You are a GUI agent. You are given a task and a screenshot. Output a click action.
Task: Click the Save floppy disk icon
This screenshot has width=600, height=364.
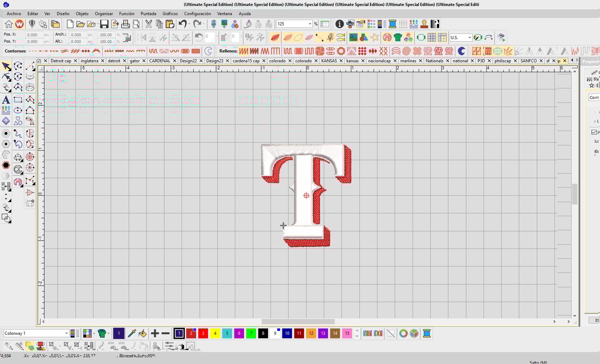click(104, 24)
